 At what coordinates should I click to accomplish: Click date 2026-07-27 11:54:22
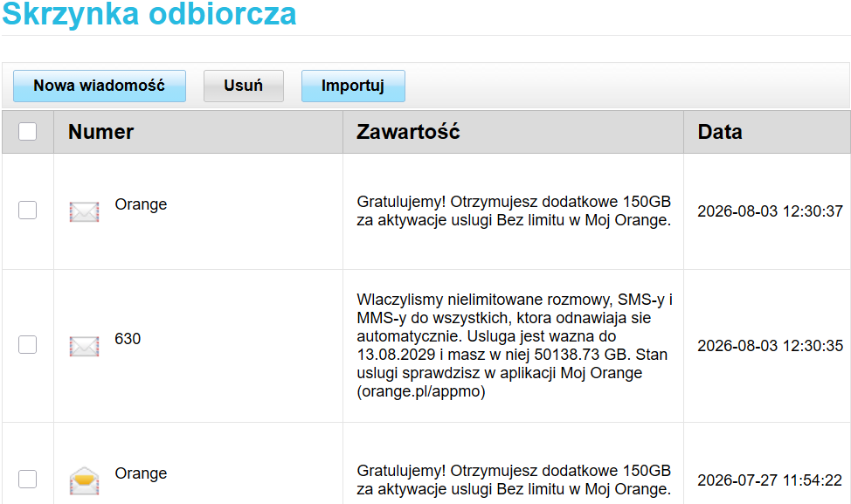[770, 480]
